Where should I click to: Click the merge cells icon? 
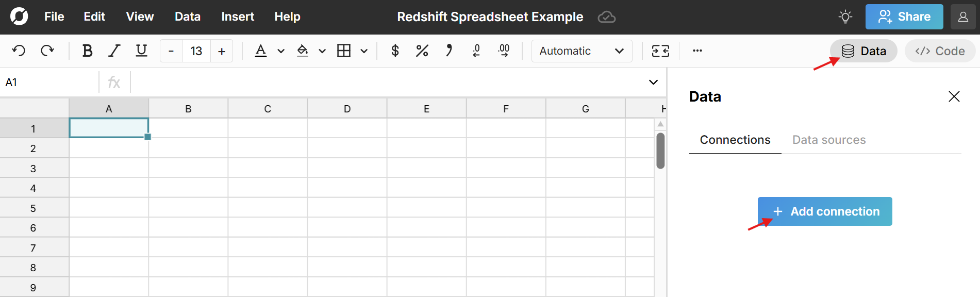tap(660, 51)
